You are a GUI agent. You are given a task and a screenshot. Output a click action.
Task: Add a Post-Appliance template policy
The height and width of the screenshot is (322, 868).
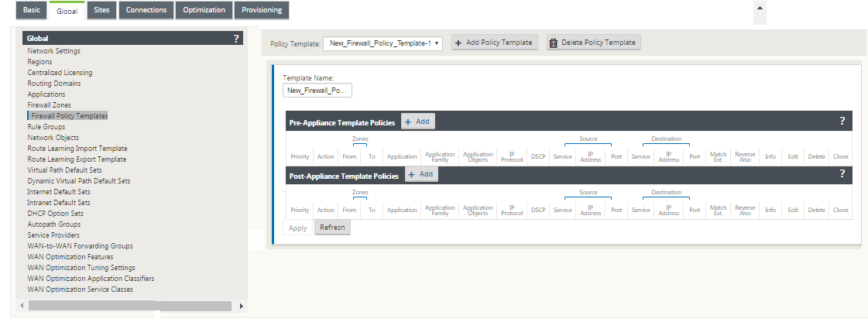[422, 174]
